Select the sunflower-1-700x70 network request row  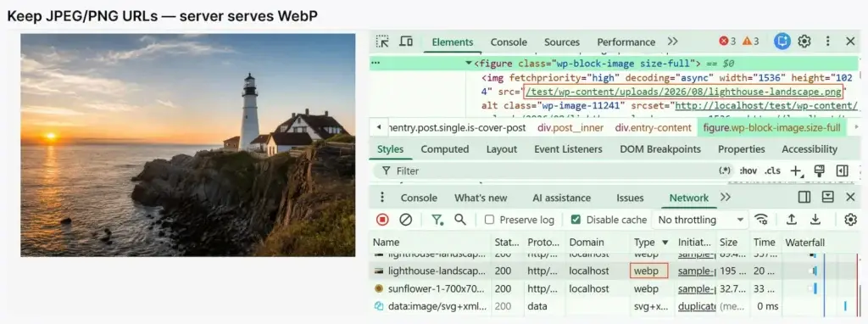tap(615, 288)
